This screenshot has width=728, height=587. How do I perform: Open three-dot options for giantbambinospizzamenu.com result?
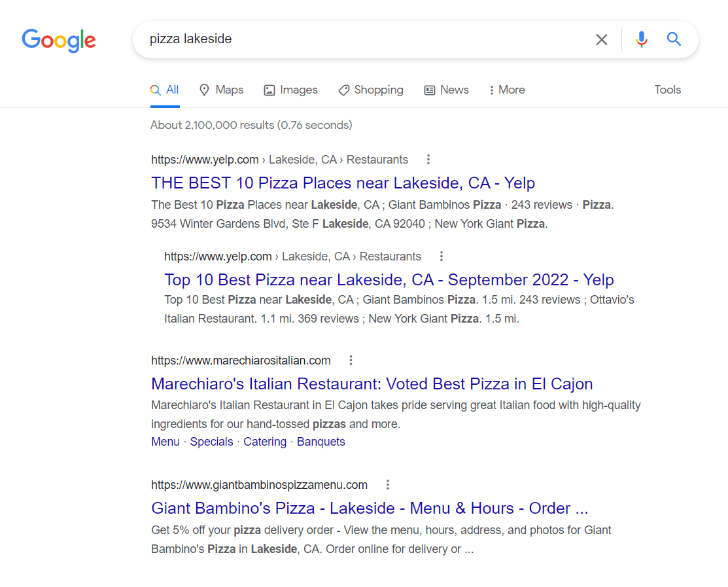pyautogui.click(x=388, y=485)
